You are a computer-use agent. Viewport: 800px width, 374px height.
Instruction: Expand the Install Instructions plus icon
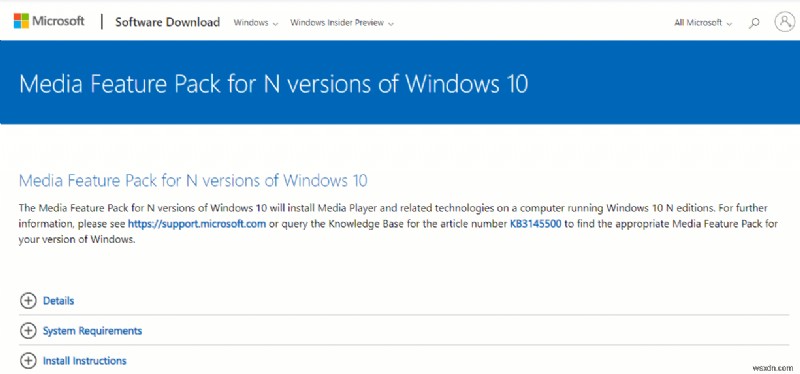point(28,361)
